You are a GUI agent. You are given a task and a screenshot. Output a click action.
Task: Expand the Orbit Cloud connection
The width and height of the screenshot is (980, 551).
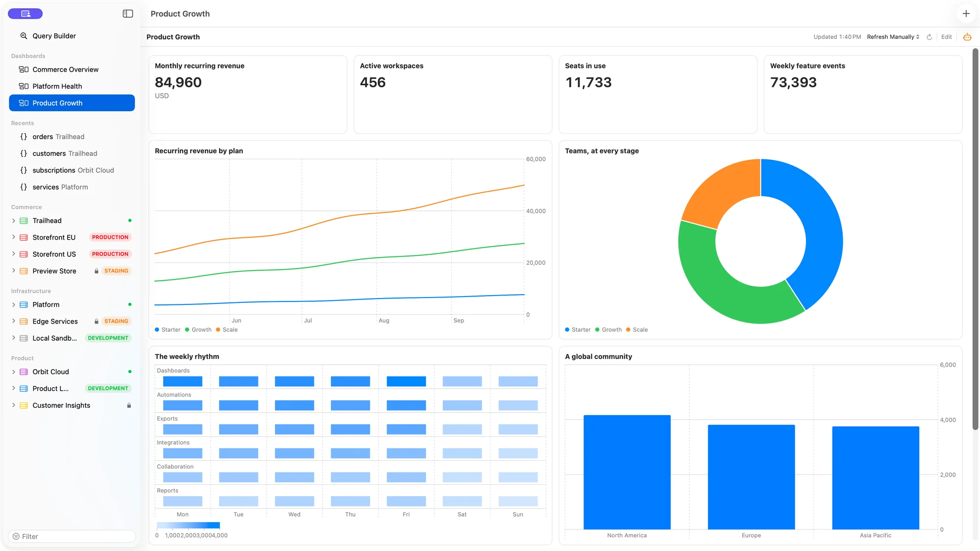click(x=14, y=372)
